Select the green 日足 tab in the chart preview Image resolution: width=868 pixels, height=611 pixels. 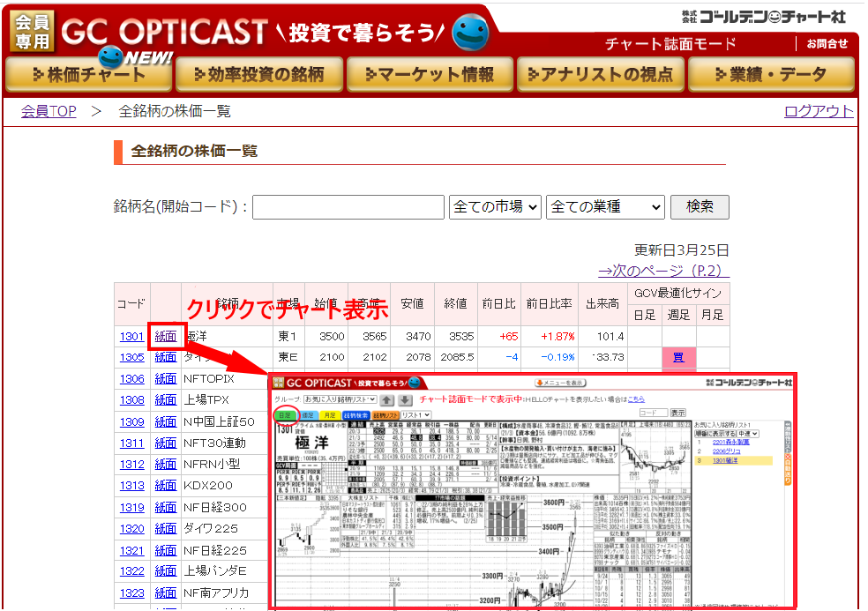(x=285, y=415)
